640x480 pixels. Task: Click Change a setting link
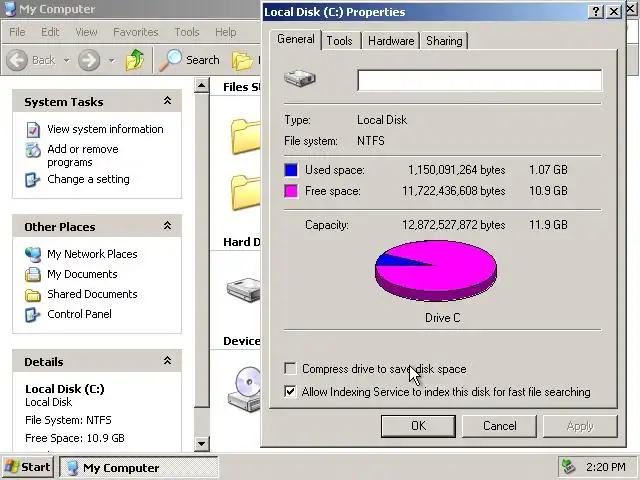pos(89,179)
